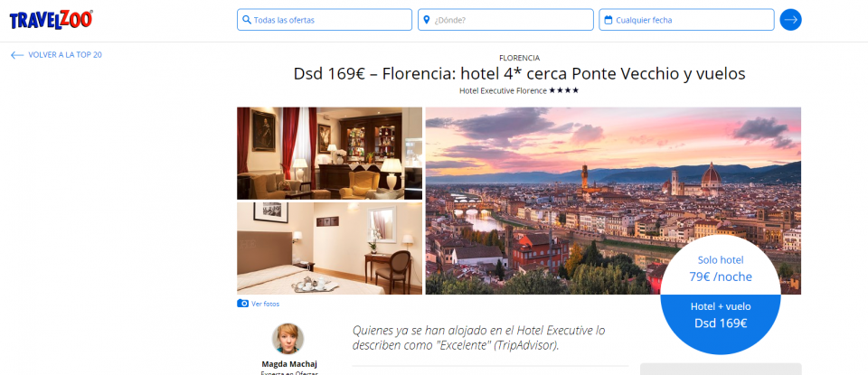
Task: Click the Travelzoo logo
Action: [51, 19]
